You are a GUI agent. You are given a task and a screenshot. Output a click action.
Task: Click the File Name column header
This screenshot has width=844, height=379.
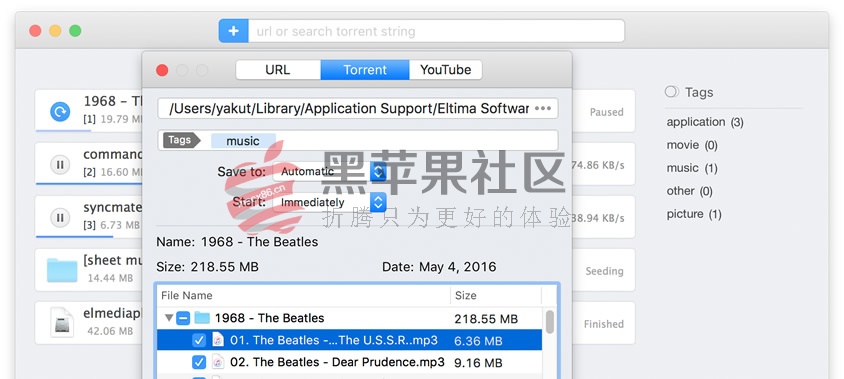tap(305, 295)
